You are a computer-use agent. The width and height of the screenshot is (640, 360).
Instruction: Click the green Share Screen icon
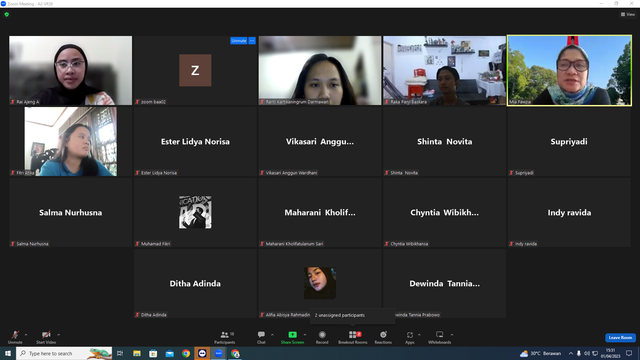292,335
